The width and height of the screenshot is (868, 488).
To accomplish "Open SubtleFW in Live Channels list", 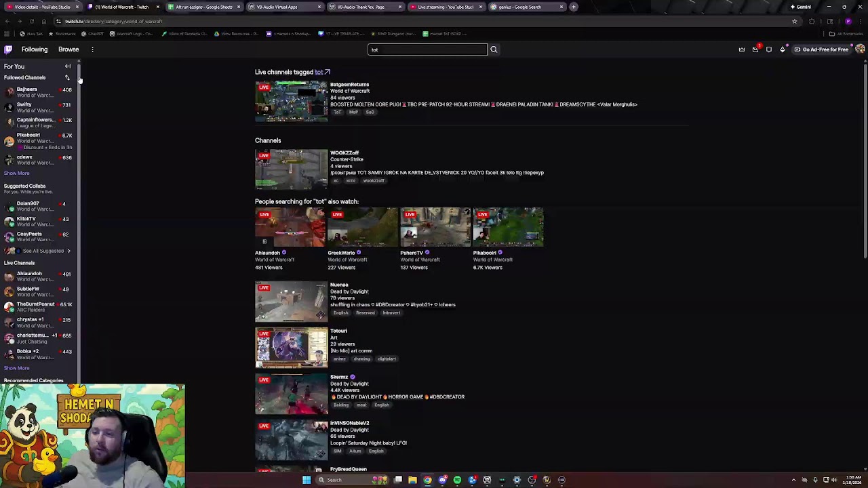I will click(x=39, y=291).
